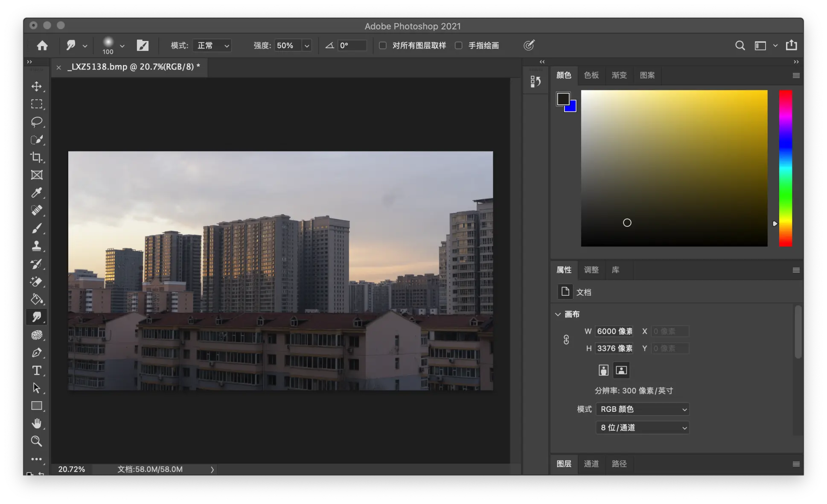Open the History panel icon

535,81
